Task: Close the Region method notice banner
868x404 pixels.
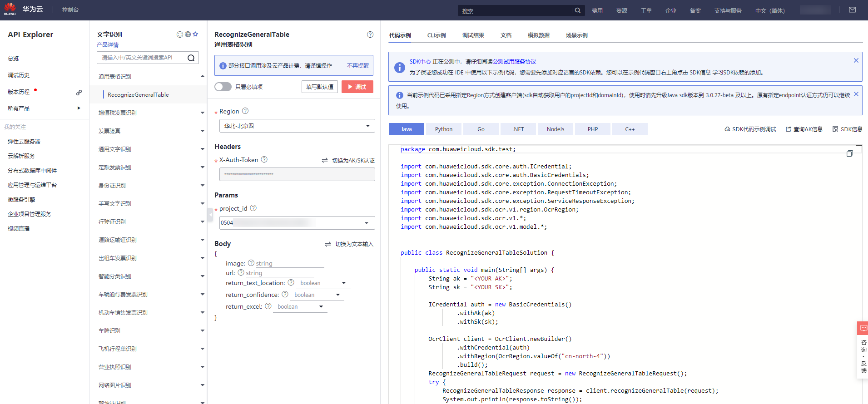Action: point(856,94)
